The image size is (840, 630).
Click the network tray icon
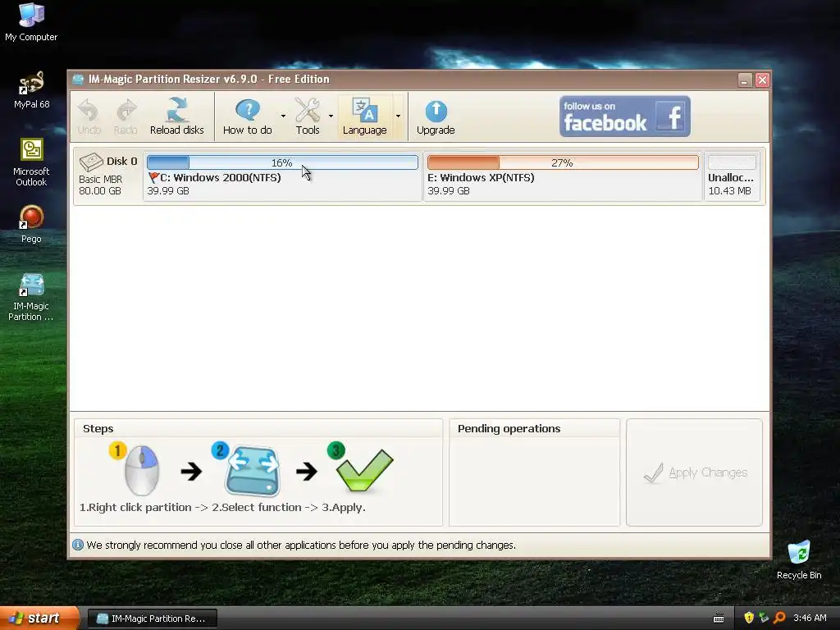(x=764, y=618)
